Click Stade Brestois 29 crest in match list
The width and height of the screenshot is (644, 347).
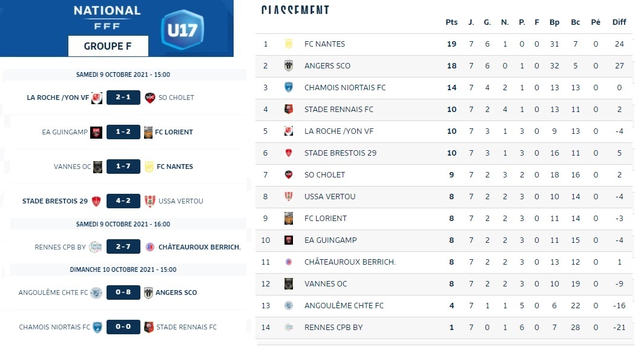click(96, 201)
